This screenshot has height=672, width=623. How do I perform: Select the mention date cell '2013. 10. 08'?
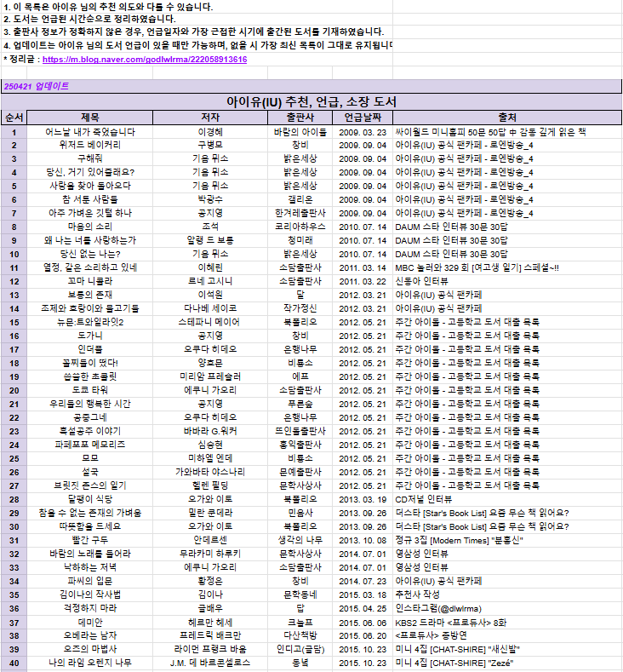pos(363,541)
